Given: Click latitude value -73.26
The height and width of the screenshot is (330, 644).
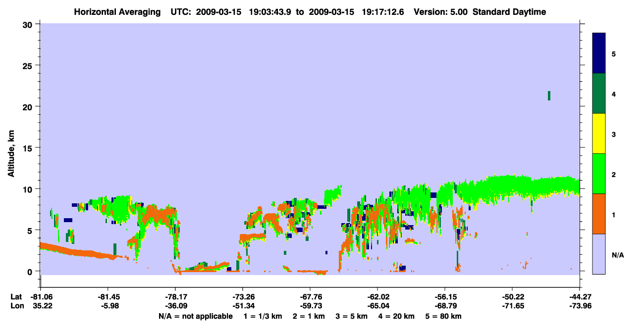Looking at the screenshot, I should point(242,297).
